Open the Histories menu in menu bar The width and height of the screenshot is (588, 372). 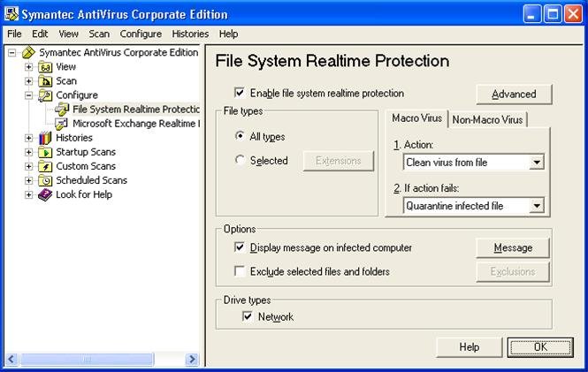click(x=190, y=34)
